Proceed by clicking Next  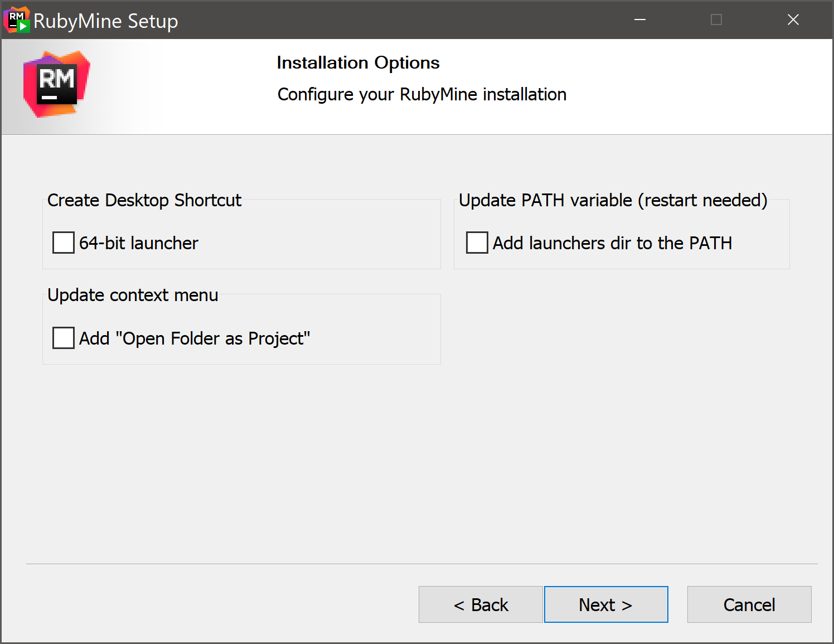pyautogui.click(x=606, y=604)
